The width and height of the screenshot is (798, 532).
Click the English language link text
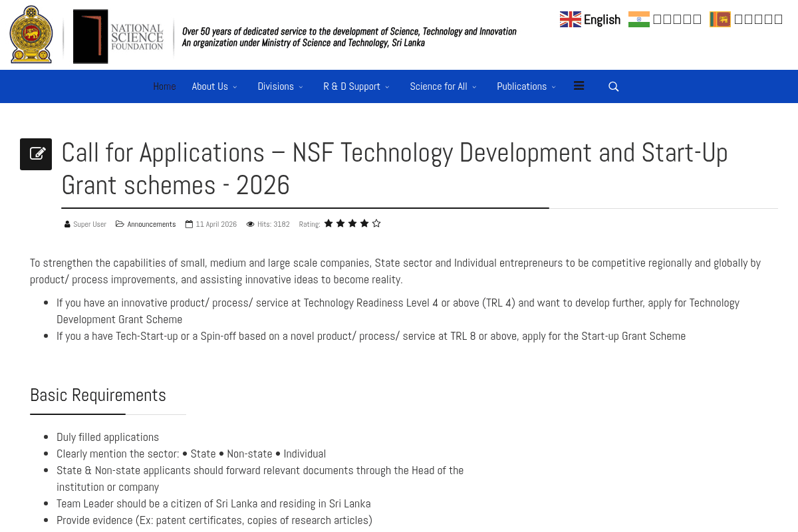602,20
